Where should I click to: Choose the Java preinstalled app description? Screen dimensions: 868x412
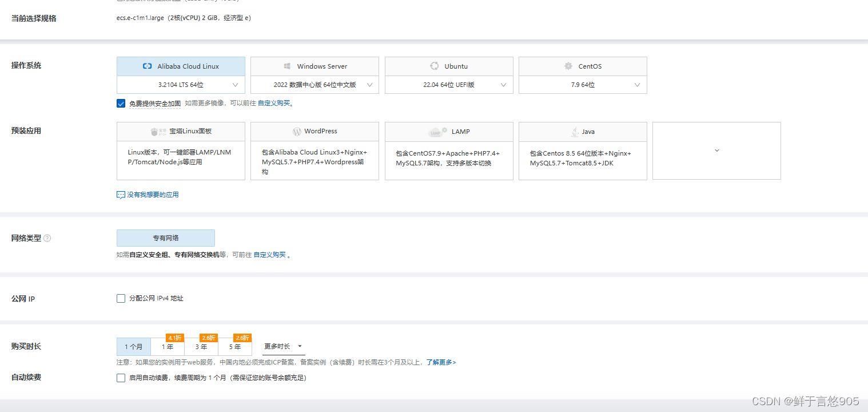click(x=580, y=158)
